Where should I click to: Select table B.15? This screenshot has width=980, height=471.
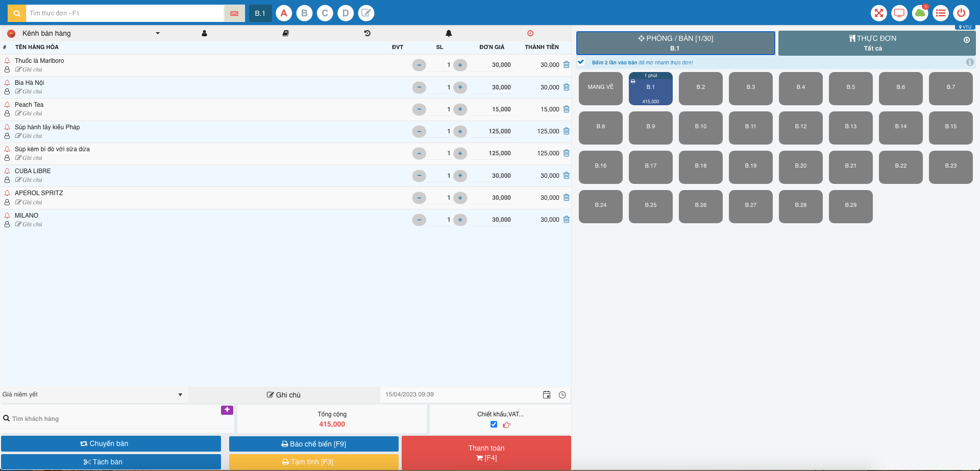[951, 128]
